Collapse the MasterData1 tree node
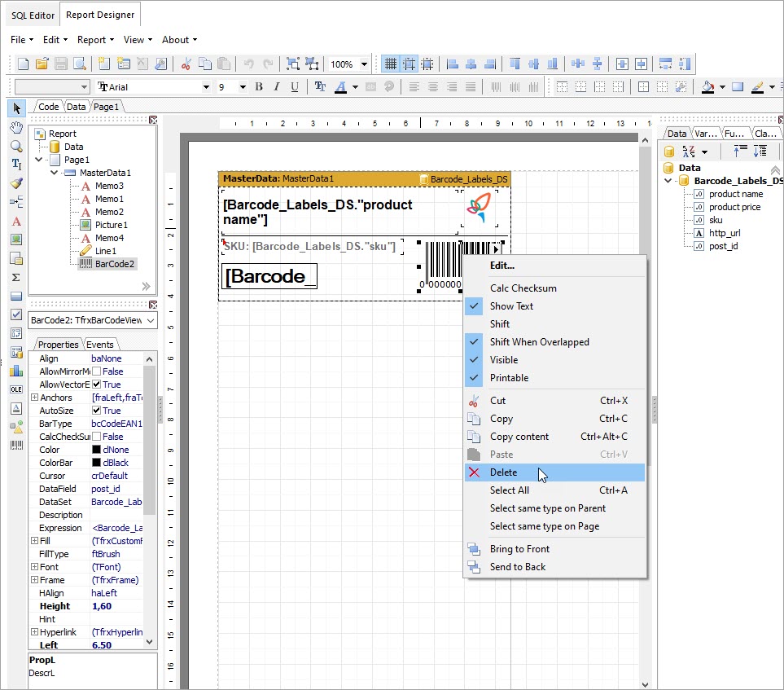 [x=55, y=173]
